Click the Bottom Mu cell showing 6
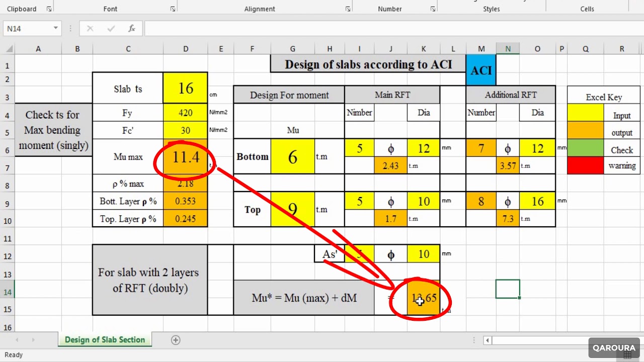644x362 pixels. (293, 157)
